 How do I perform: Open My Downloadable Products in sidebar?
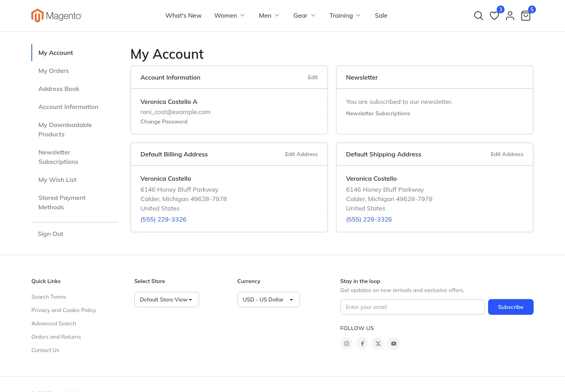pos(65,130)
